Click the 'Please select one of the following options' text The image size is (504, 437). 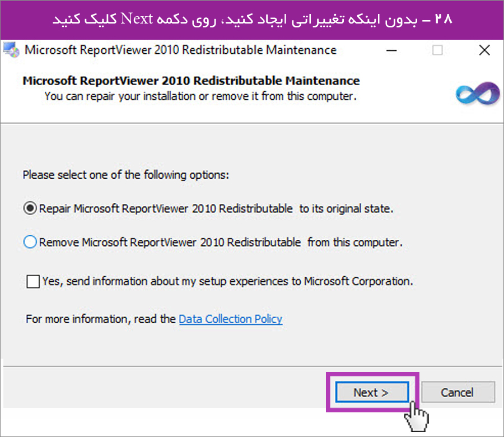click(x=125, y=175)
